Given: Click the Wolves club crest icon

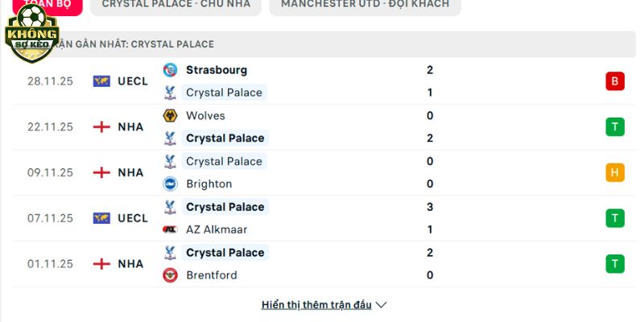Looking at the screenshot, I should 170,116.
